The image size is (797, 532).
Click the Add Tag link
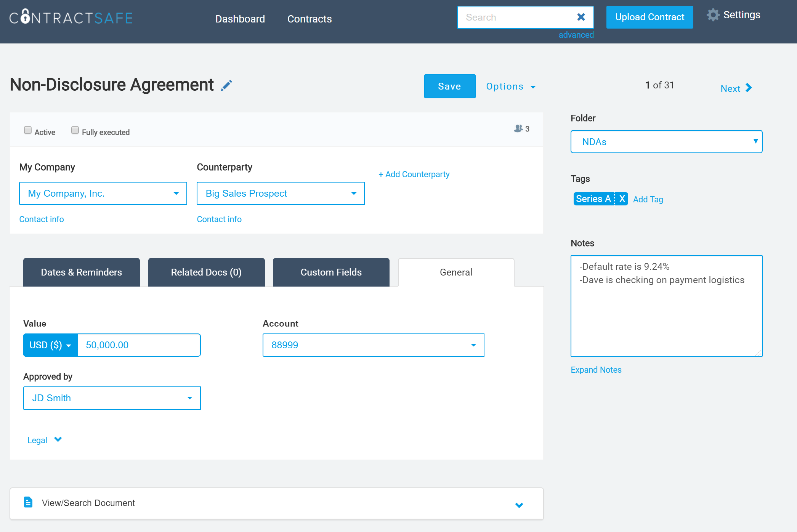click(x=648, y=199)
